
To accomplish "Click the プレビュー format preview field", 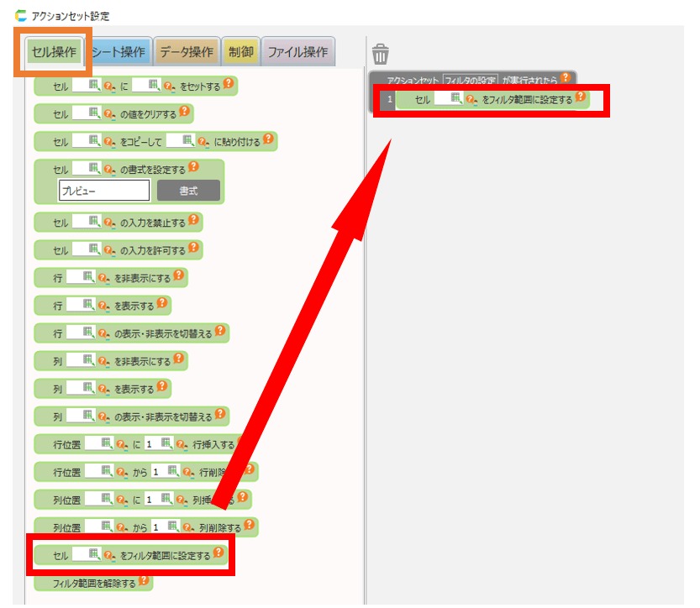I will tap(104, 191).
